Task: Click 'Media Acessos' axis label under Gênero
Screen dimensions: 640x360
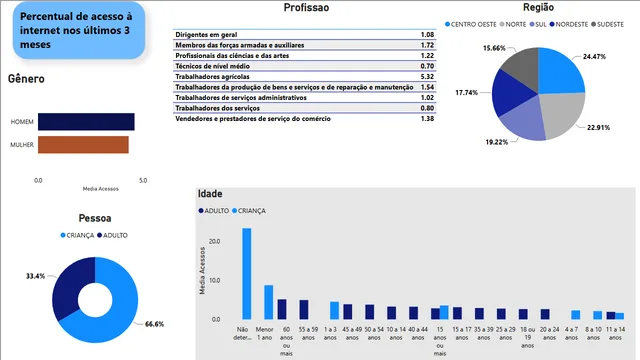Action: pyautogui.click(x=100, y=189)
